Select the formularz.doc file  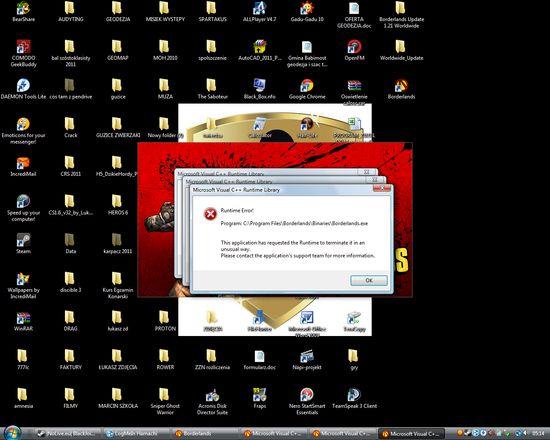(260, 360)
